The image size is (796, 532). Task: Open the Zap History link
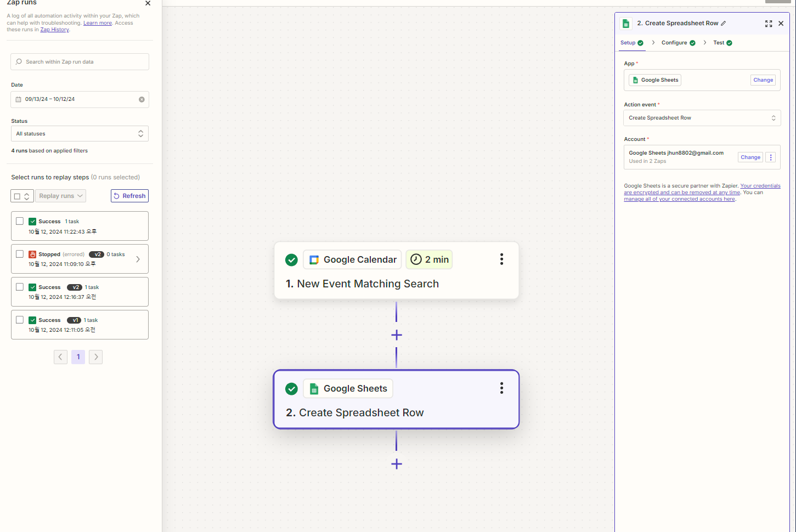click(x=55, y=30)
